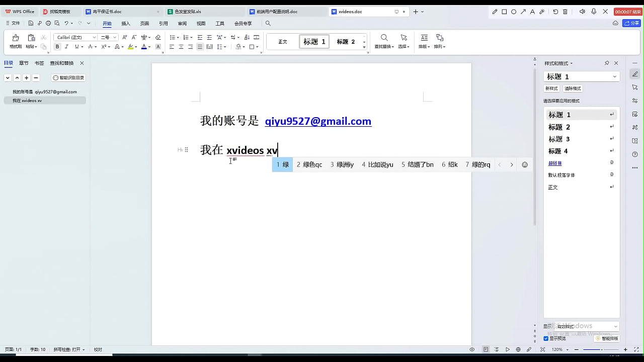Click the 清除格式 button in styles pane
The height and width of the screenshot is (362, 644).
coord(573,88)
